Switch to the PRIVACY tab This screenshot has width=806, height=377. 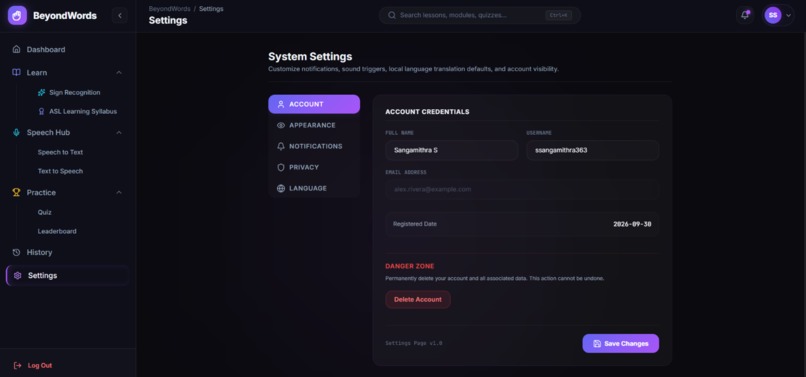coord(314,168)
